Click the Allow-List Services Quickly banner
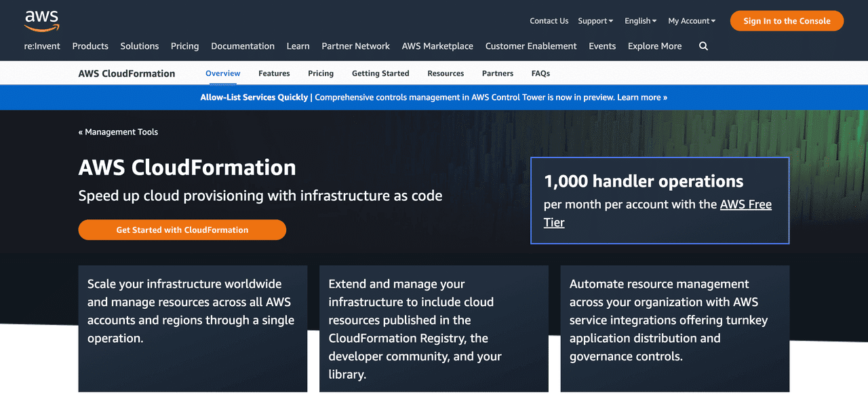The width and height of the screenshot is (868, 412). 434,97
